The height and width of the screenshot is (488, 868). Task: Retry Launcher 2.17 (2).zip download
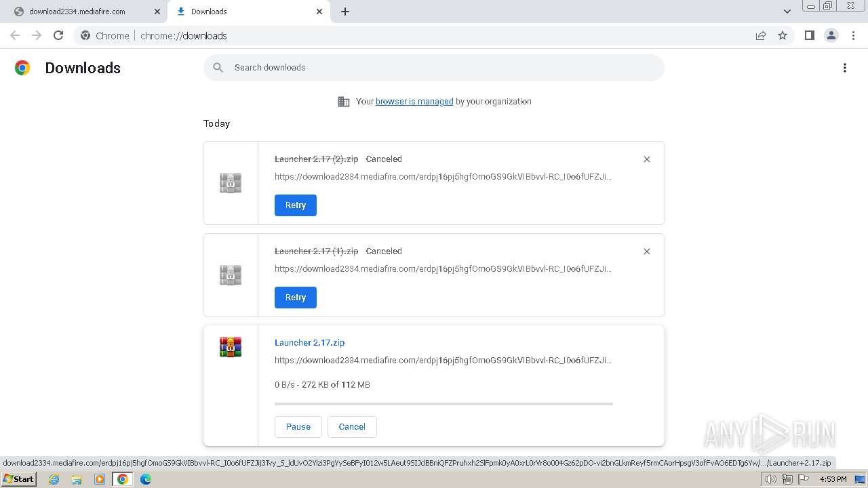(x=296, y=205)
